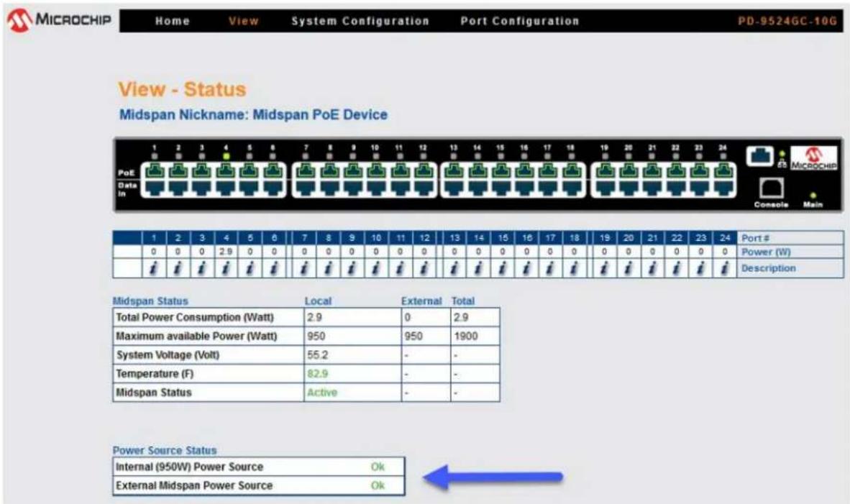Click PoE jack 24 on device diagram

(723, 170)
